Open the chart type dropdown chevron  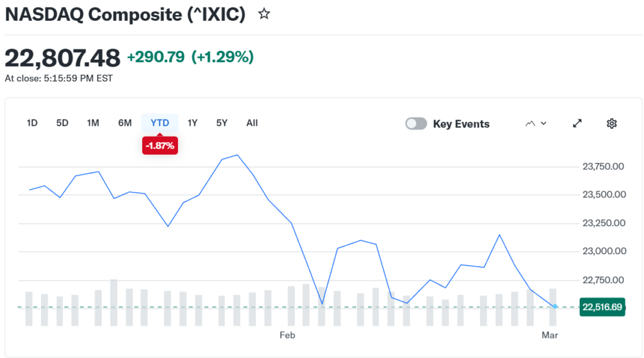pos(543,123)
